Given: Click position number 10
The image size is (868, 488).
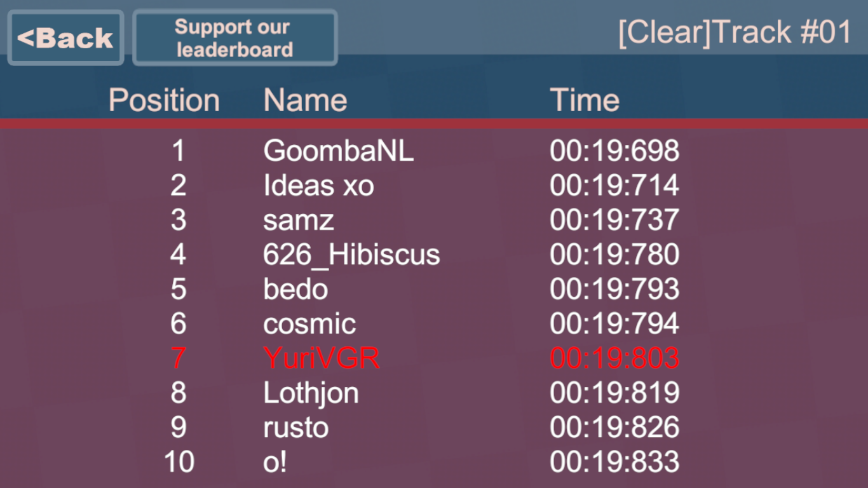Looking at the screenshot, I should tap(179, 462).
